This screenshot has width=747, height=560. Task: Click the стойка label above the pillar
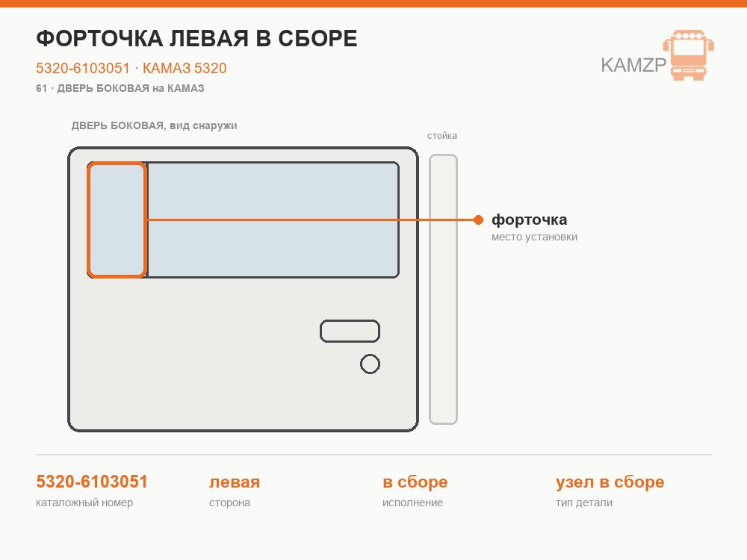point(442,136)
